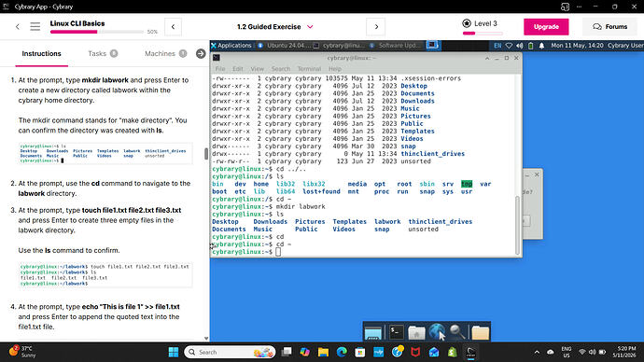
Task: Open the mkdir labwork example screenshot thumbnail
Action: point(105,154)
